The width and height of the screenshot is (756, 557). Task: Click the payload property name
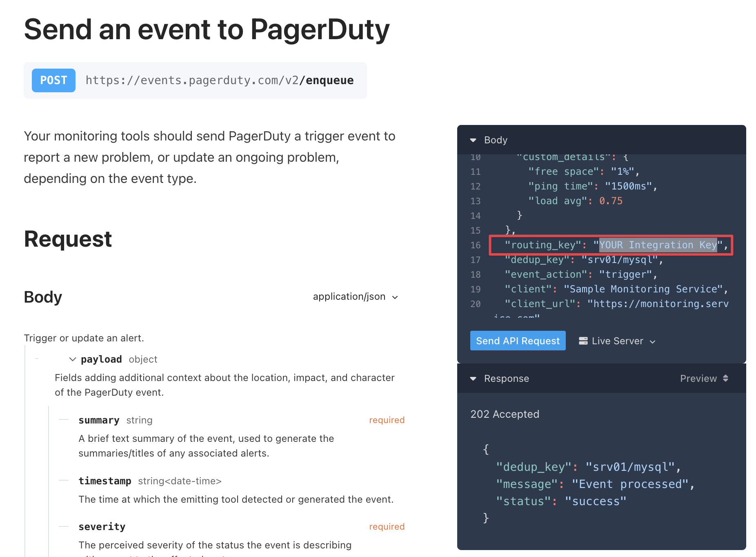(x=101, y=359)
